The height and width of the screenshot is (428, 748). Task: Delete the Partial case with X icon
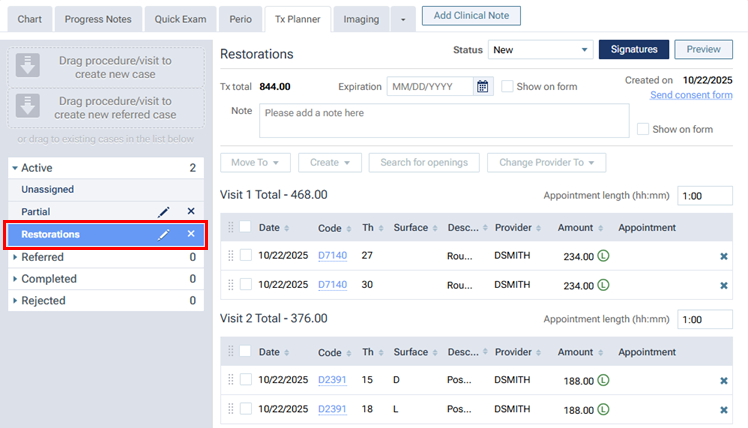(x=191, y=211)
